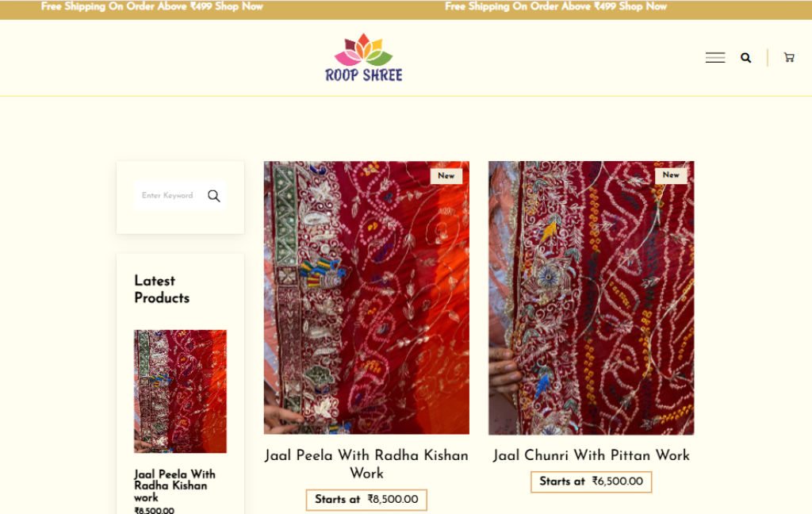Open the hamburger menu icon
812x514 pixels.
tap(714, 58)
